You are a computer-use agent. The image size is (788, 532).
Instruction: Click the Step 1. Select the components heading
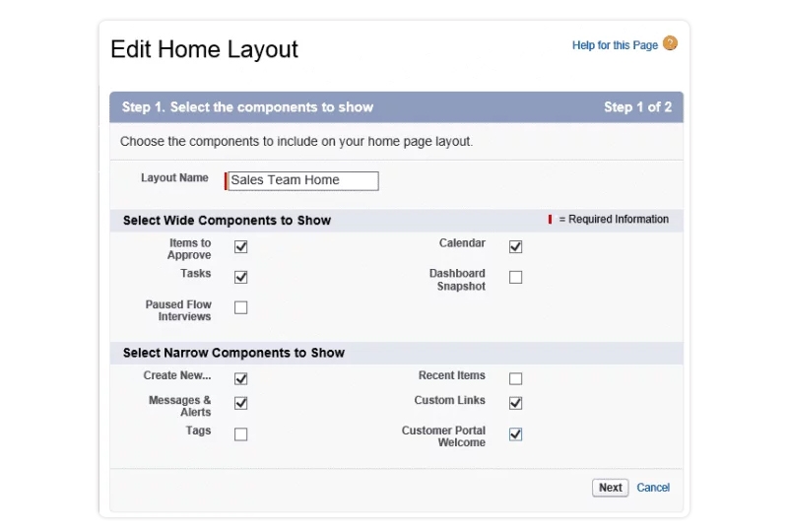coord(248,107)
